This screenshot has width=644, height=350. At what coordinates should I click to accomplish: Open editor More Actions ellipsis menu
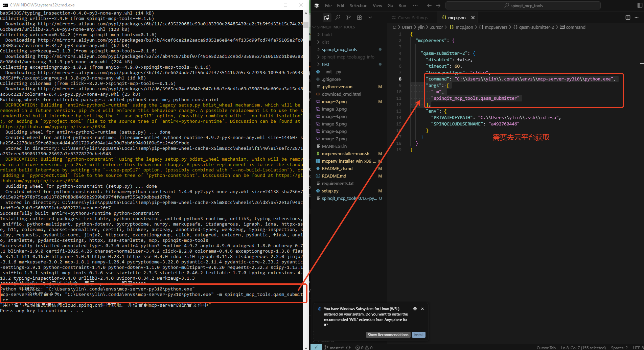[x=636, y=17]
